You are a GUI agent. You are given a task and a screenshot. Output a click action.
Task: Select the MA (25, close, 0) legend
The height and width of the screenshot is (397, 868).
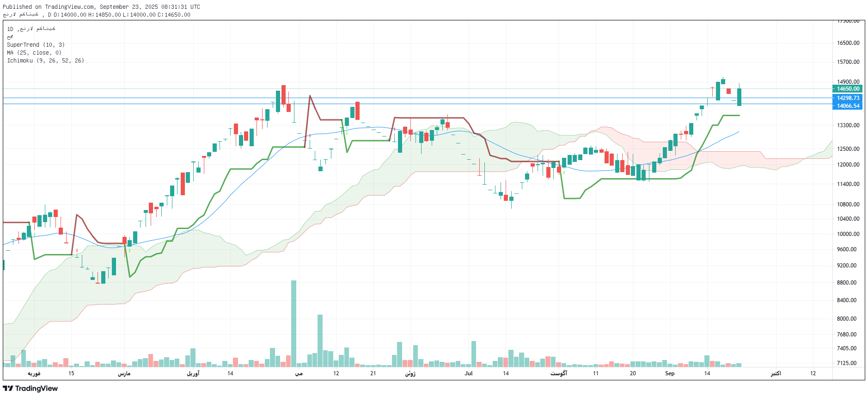pyautogui.click(x=34, y=53)
